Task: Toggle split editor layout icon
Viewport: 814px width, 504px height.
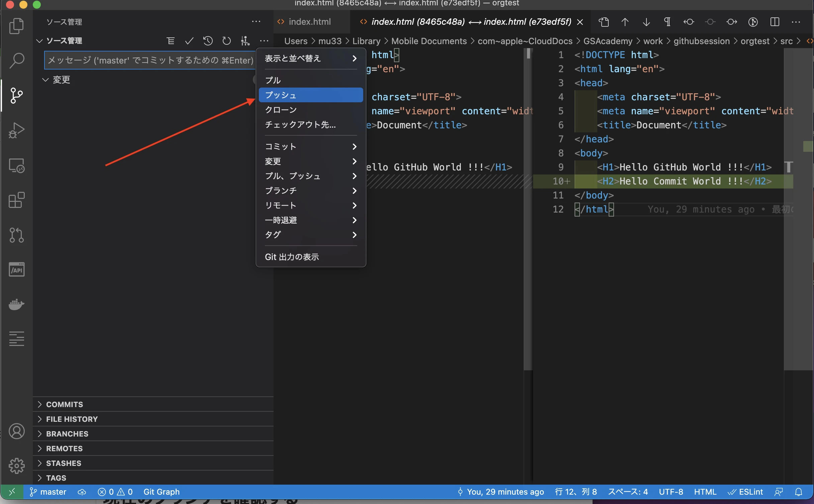Action: [775, 22]
